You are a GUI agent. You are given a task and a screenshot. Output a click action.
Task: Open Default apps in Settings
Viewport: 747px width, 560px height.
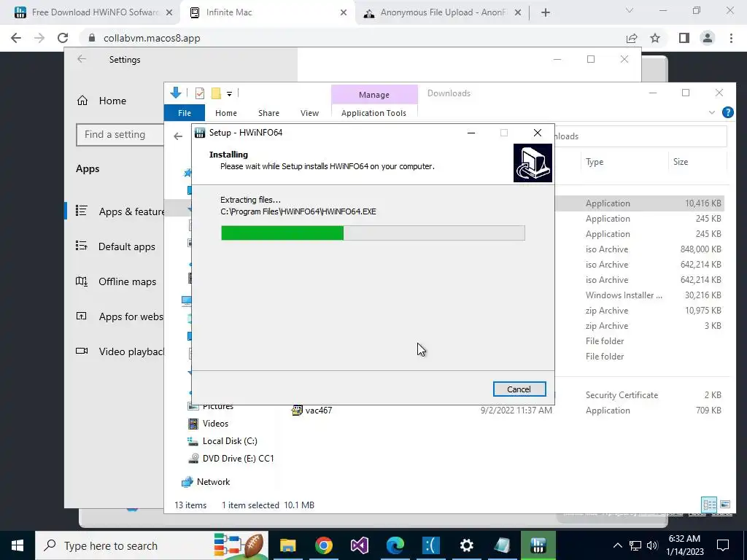[126, 246]
